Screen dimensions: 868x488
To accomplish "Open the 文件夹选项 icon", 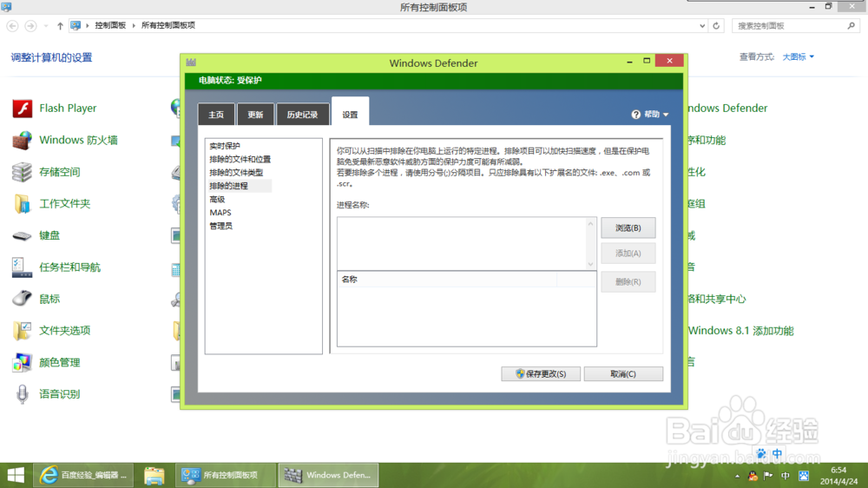I will [23, 331].
